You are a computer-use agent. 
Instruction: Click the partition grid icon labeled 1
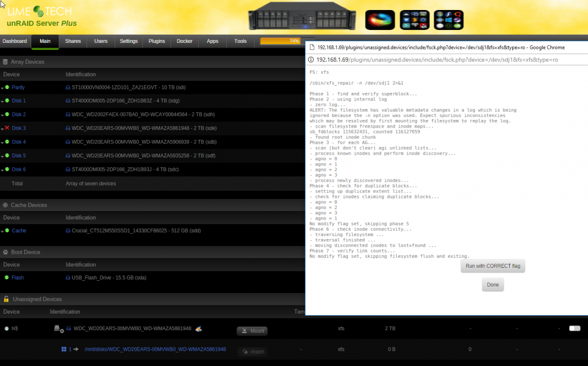point(64,349)
